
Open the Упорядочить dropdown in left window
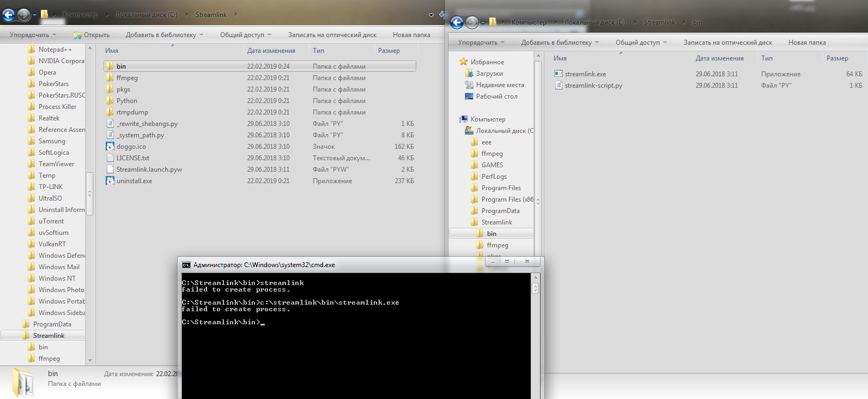coord(33,35)
